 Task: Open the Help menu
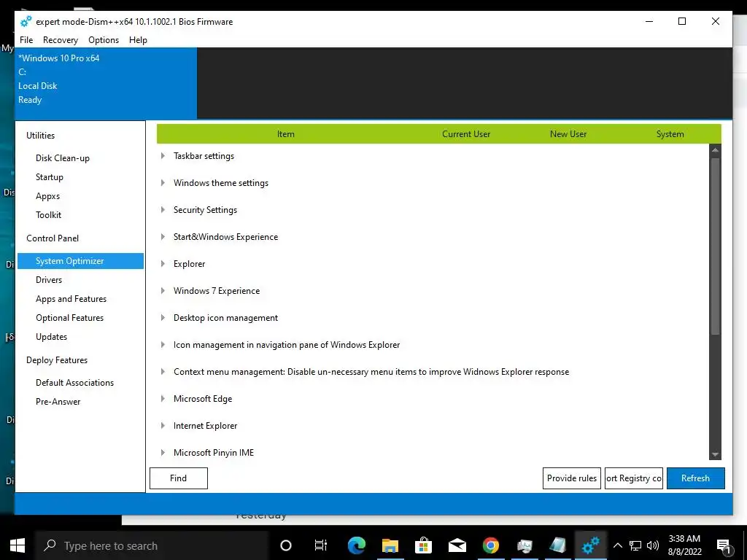138,40
